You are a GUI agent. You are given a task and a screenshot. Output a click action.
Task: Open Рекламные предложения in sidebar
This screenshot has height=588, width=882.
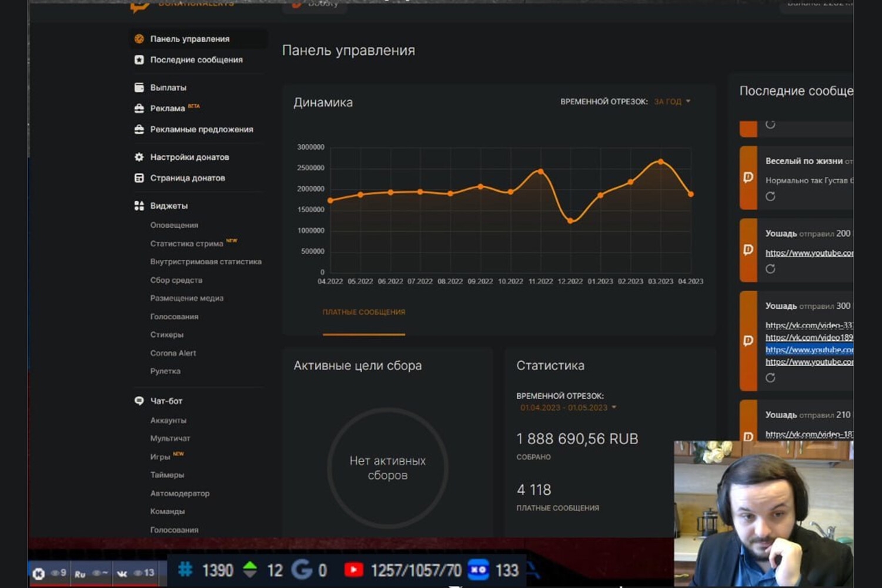click(x=202, y=129)
